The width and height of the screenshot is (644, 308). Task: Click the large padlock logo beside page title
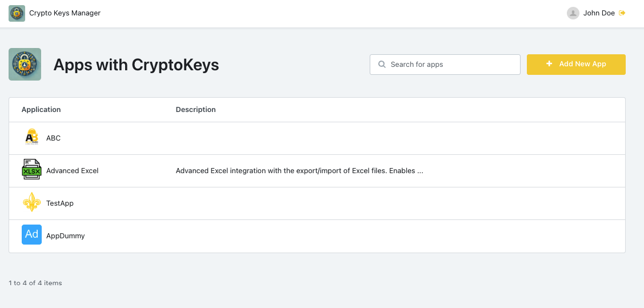pos(25,64)
